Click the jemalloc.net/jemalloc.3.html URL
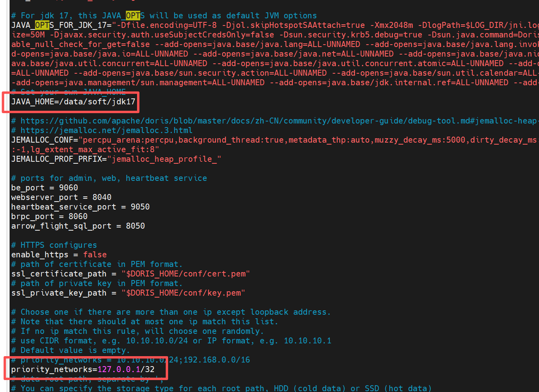Viewport: 539px width, 392px height. coord(106,130)
